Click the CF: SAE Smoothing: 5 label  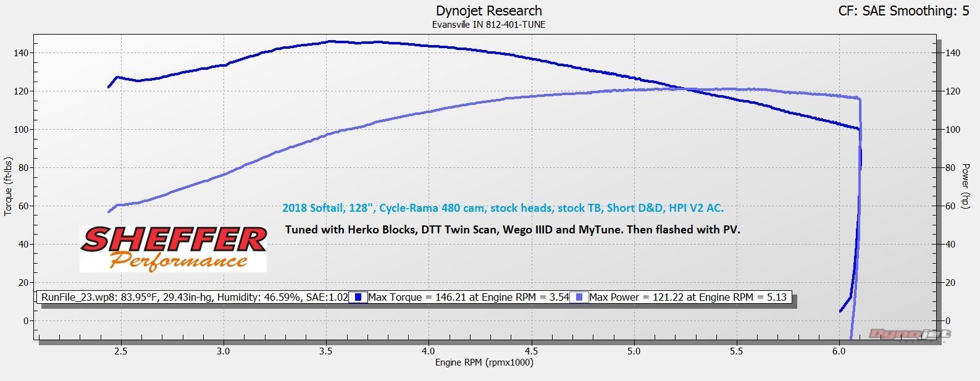coord(903,11)
